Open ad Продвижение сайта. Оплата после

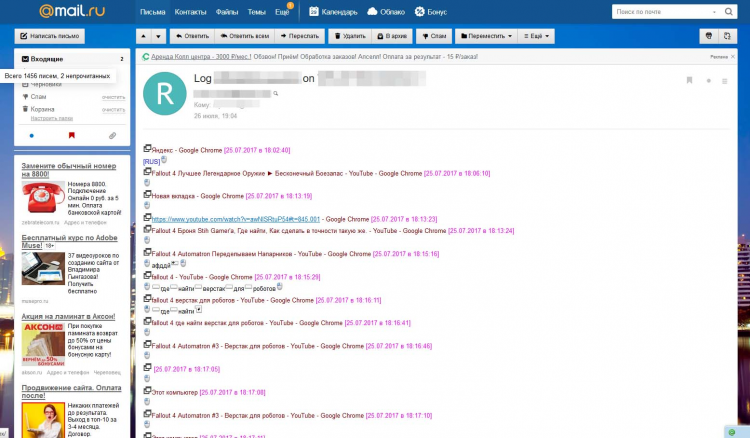click(71, 392)
